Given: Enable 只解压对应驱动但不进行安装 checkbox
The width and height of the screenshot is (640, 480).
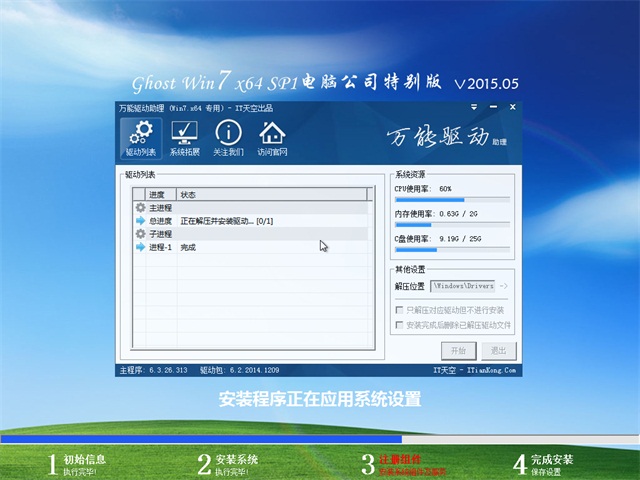Looking at the screenshot, I should coord(400,311).
